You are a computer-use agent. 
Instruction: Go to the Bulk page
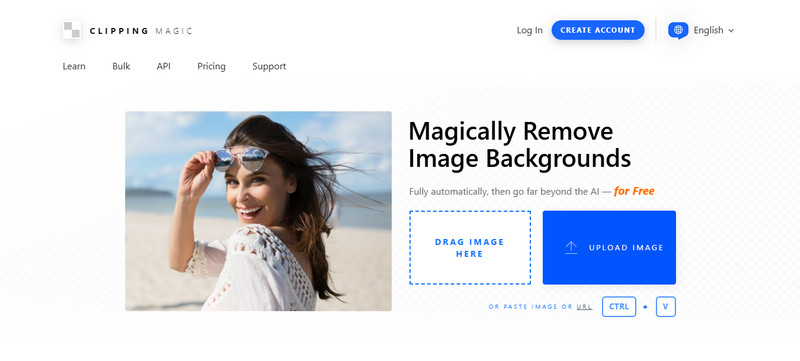point(121,66)
